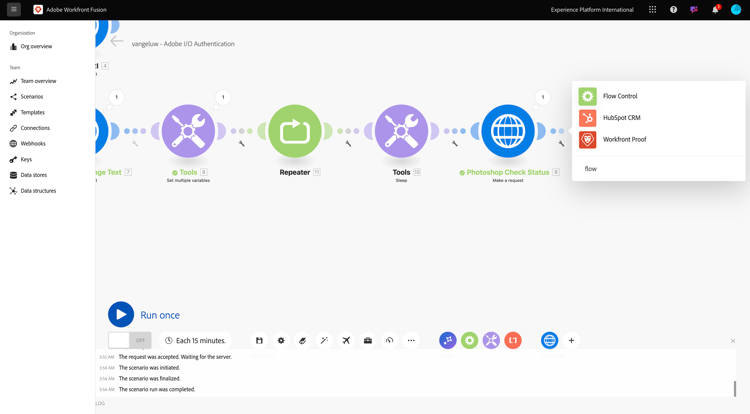Open run bubble above Photoshop Check Status module
The image size is (750, 414).
(542, 97)
